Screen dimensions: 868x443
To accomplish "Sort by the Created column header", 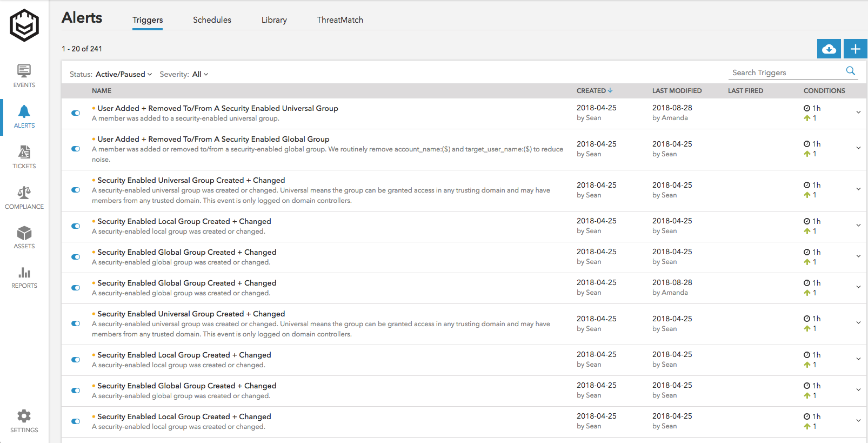I will click(x=594, y=91).
